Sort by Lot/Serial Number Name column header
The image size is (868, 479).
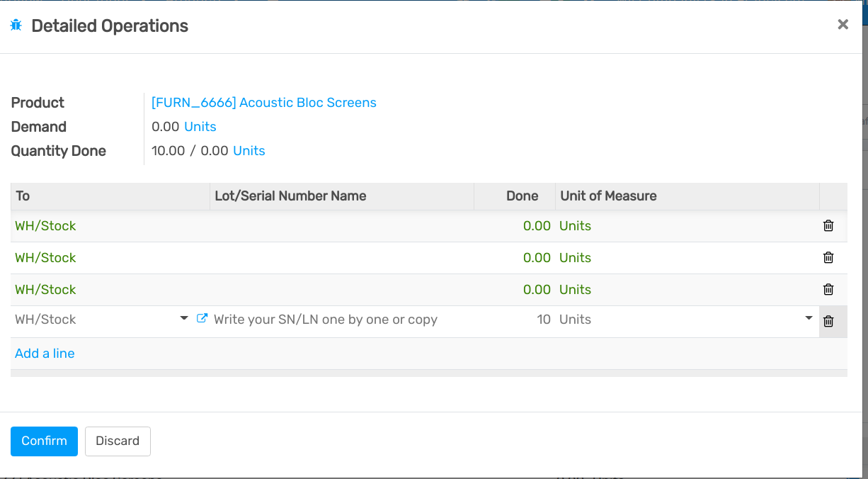[290, 196]
